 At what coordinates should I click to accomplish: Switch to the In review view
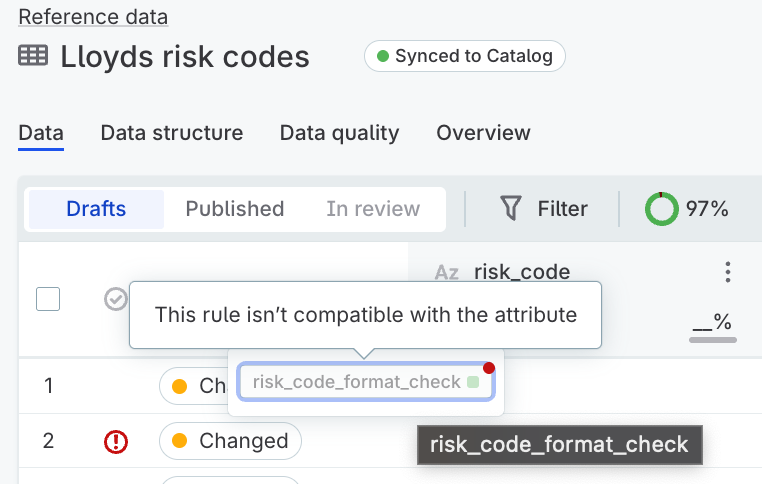tap(373, 209)
